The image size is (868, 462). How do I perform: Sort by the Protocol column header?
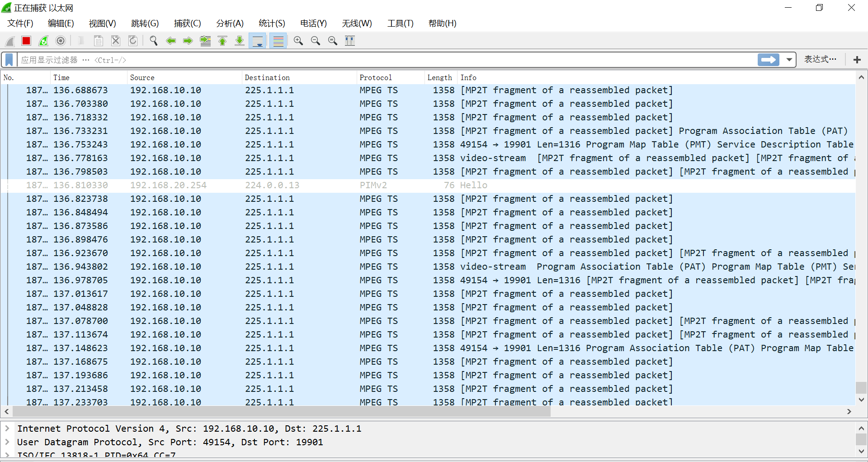391,77
